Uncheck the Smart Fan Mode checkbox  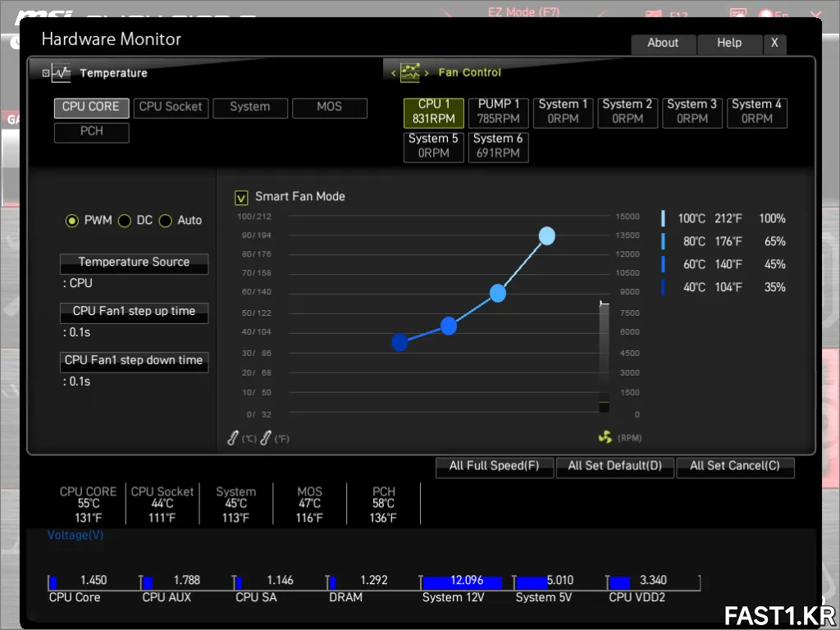[241, 199]
